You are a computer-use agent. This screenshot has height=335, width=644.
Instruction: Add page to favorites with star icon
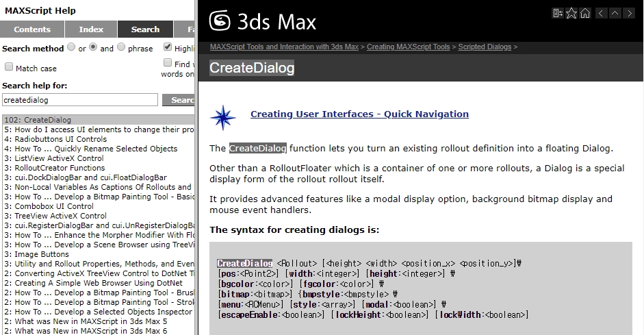571,13
